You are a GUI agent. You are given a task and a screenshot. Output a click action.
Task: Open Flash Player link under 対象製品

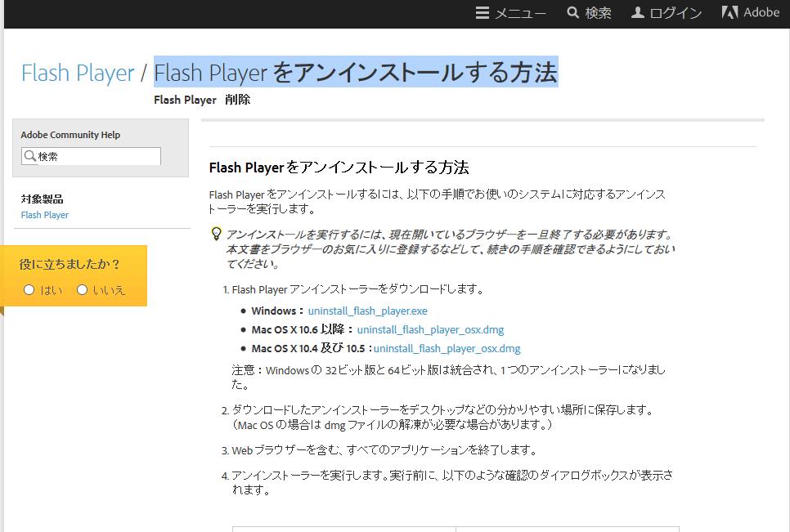coord(45,215)
